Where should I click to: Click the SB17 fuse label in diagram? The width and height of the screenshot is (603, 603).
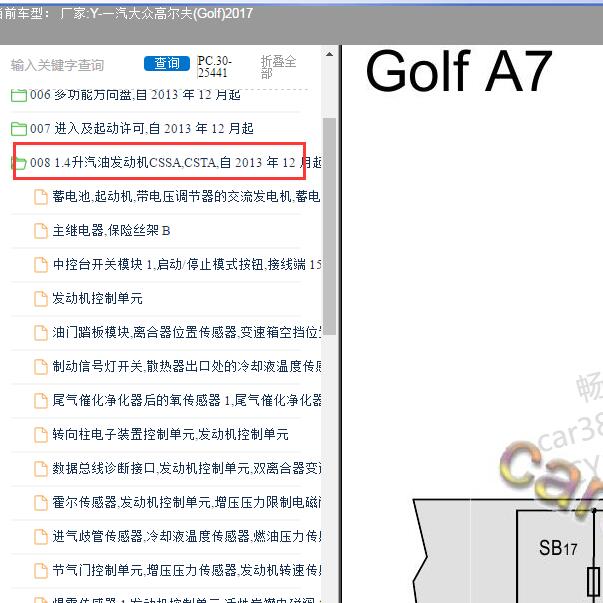[558, 548]
